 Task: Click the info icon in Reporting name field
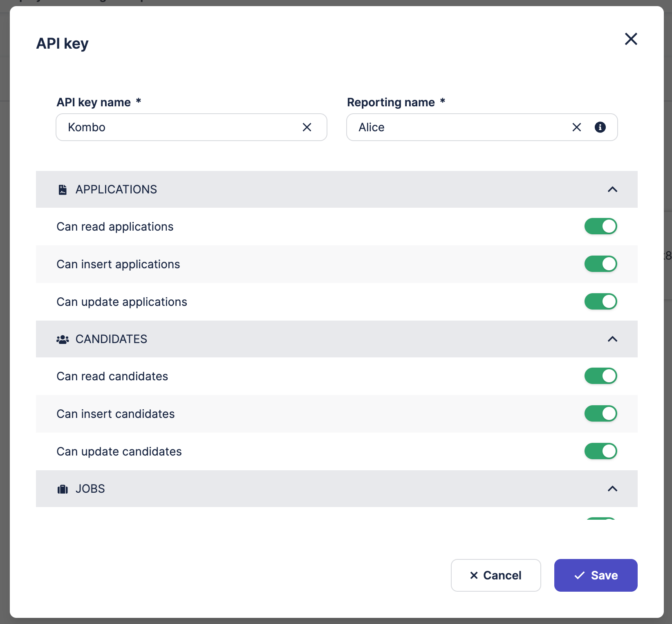tap(600, 127)
